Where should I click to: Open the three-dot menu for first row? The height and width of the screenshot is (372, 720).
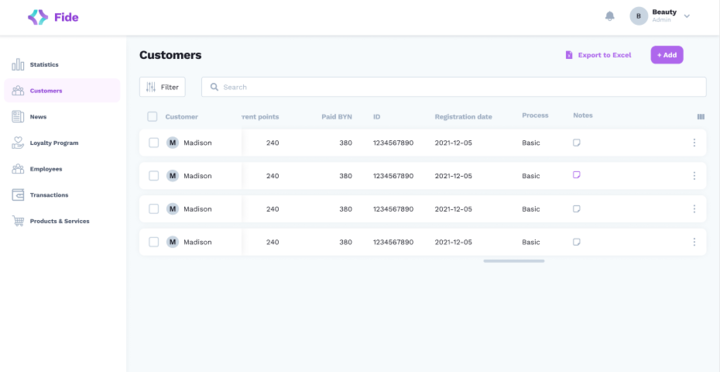(694, 143)
